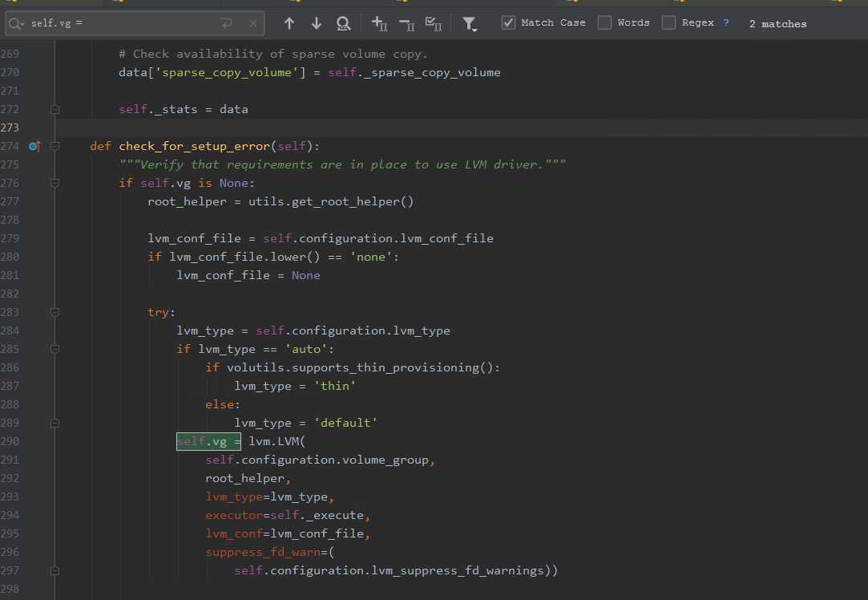The image size is (868, 600).
Task: Click overriding method gutter icon at line 274
Action: tap(34, 146)
